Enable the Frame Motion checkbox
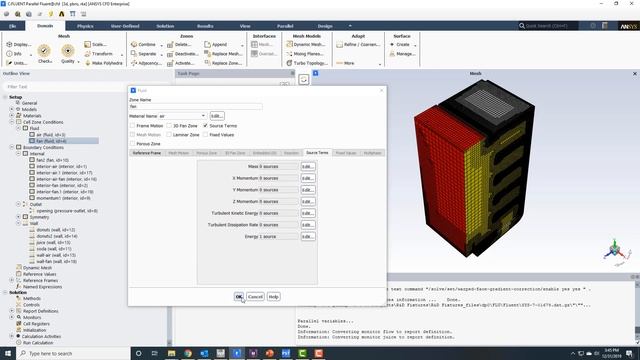 (132, 126)
